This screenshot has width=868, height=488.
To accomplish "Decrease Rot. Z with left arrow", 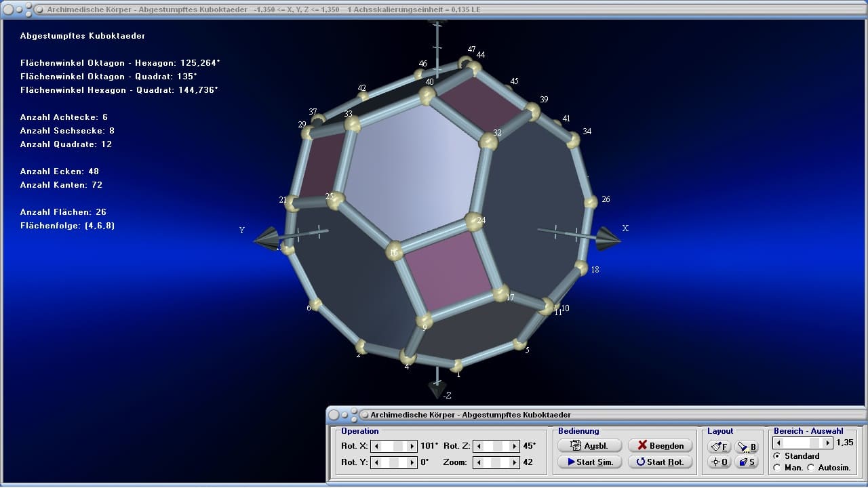I will click(478, 446).
